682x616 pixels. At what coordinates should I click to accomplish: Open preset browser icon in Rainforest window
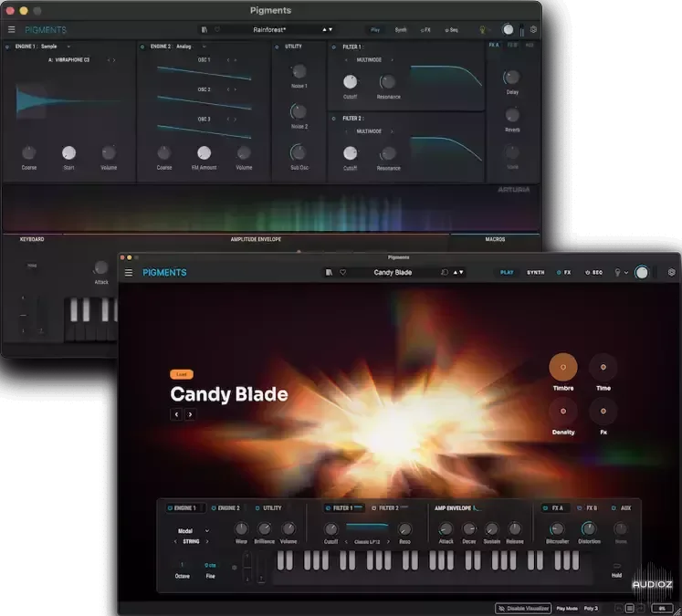point(205,29)
